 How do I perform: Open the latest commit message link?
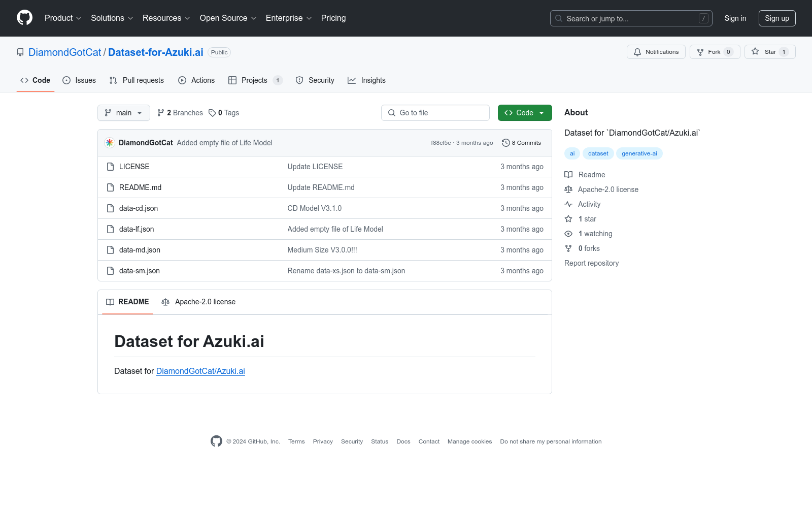click(225, 143)
